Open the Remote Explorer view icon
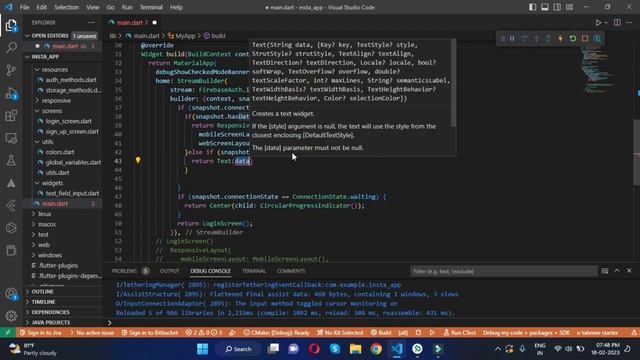This screenshot has height=360, width=640. (11, 138)
